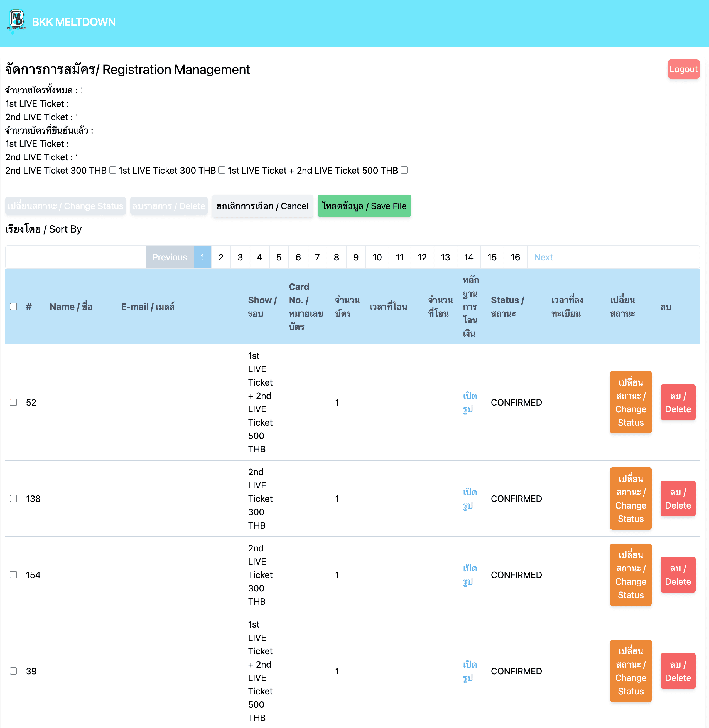Viewport: 709px width, 728px height.
Task: Go to page 2 of results
Action: [221, 257]
